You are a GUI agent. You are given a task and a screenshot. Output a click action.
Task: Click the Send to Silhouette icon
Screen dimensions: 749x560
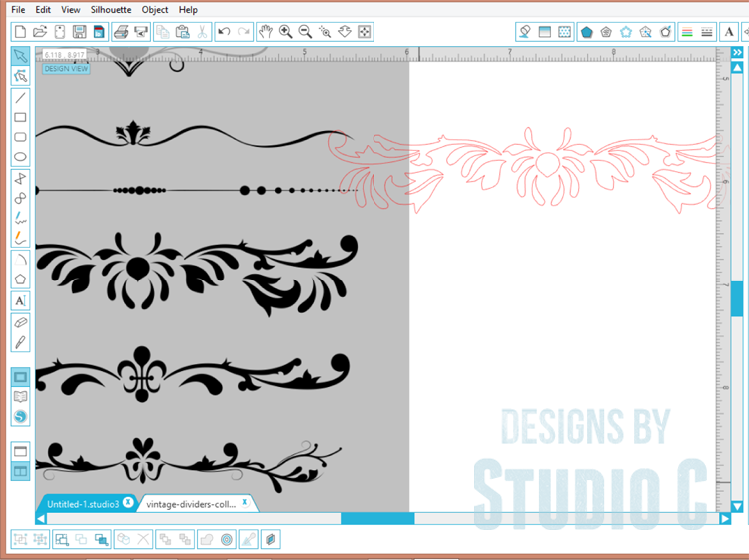click(141, 32)
